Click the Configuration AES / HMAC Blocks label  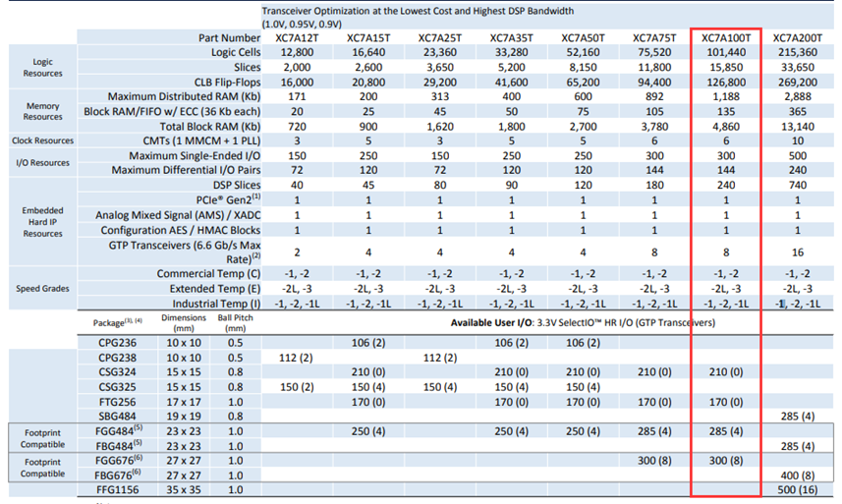(x=181, y=230)
